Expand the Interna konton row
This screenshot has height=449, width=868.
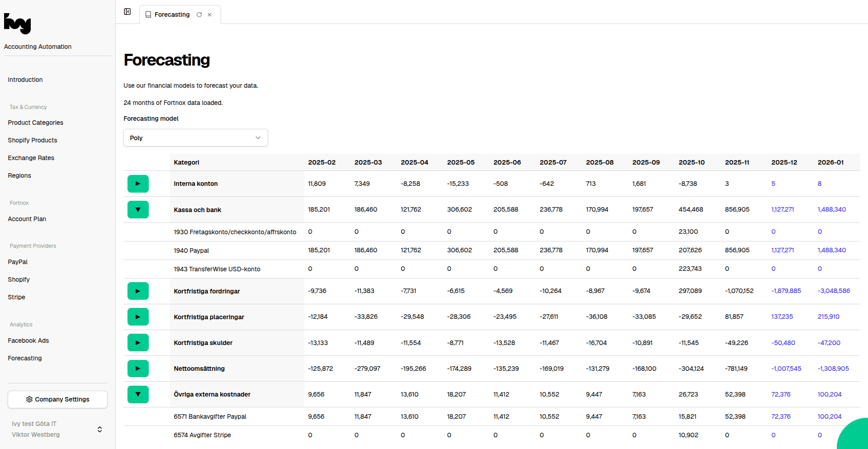coord(138,184)
